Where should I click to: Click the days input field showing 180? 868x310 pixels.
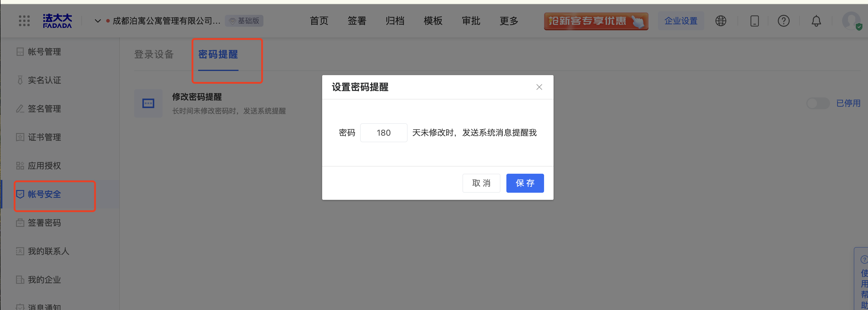click(x=384, y=132)
